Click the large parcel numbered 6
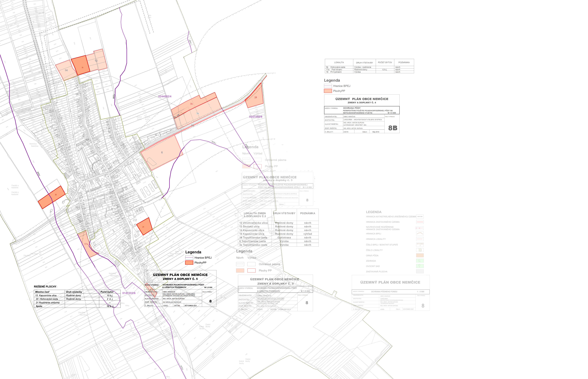588x379 pixels. pyautogui.click(x=162, y=153)
